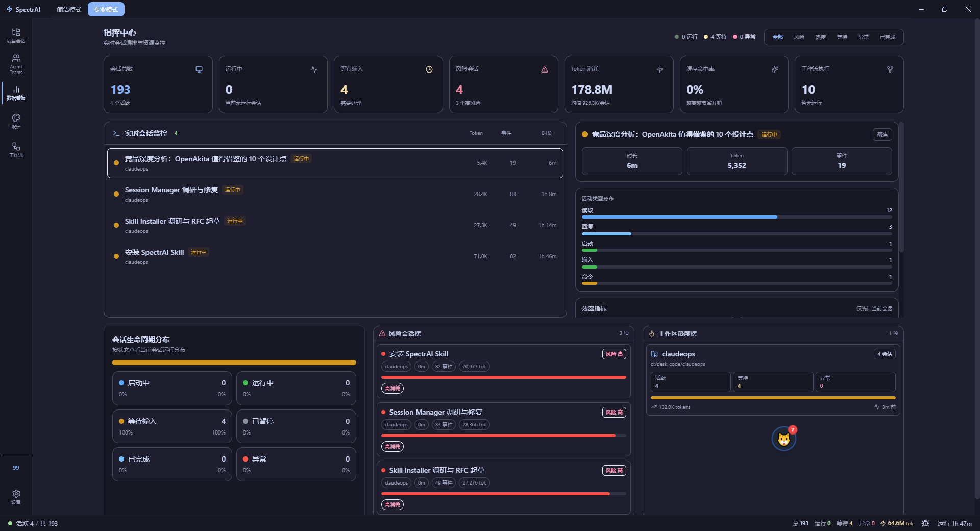
Task: Click the lifecycle distribution yellow bar
Action: point(234,363)
